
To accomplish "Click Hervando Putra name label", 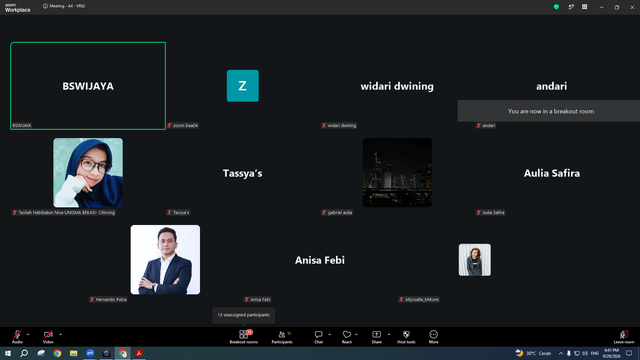I will [x=108, y=299].
